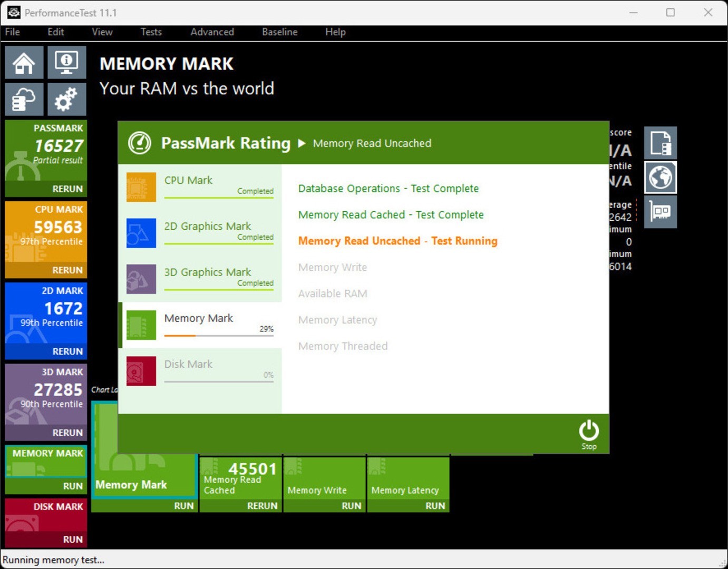Open the world globe comparison icon
The height and width of the screenshot is (569, 728).
pyautogui.click(x=661, y=177)
